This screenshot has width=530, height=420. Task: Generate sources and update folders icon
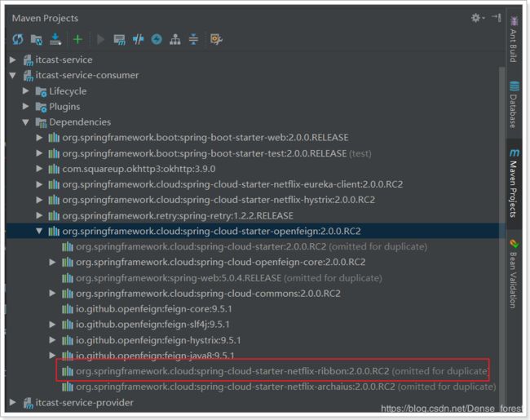[36, 40]
